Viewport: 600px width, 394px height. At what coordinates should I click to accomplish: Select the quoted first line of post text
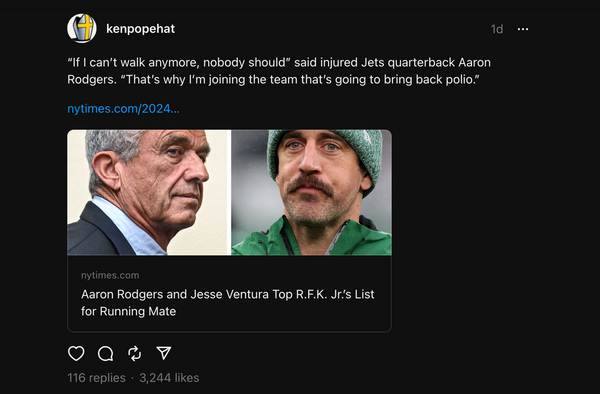[279, 62]
